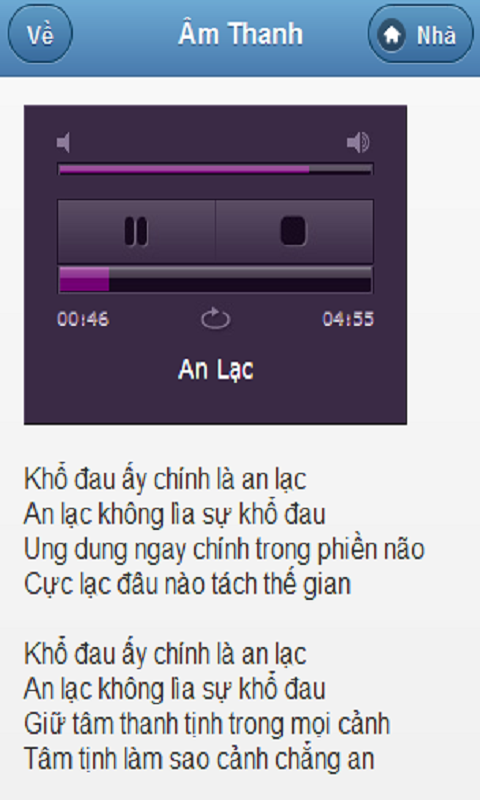
Task: Click the total duration 04:55
Action: pos(348,319)
